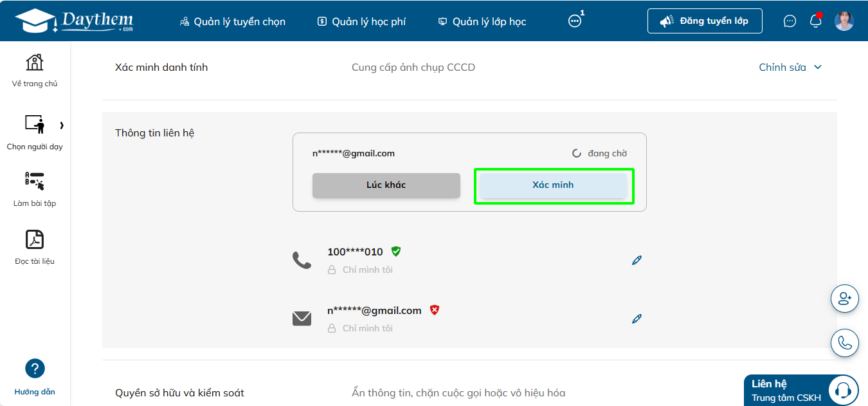This screenshot has height=406, width=868.
Task: Click the envelope icon in contact list
Action: [x=302, y=318]
